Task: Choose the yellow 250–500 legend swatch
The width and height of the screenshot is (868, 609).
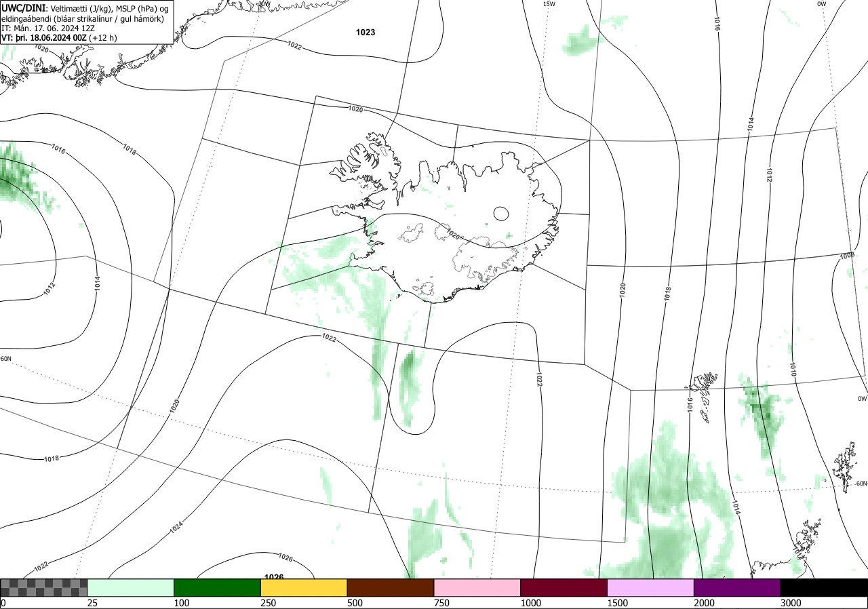Action: click(x=304, y=587)
